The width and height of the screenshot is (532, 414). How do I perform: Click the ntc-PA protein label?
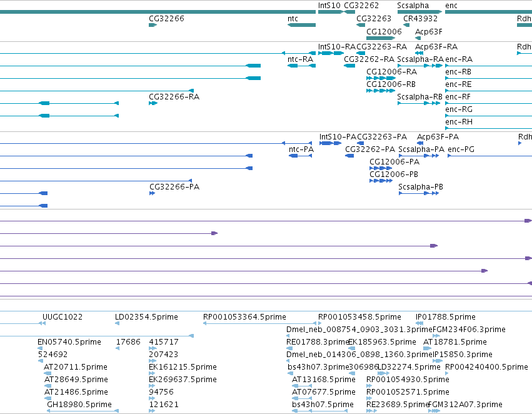coord(301,149)
